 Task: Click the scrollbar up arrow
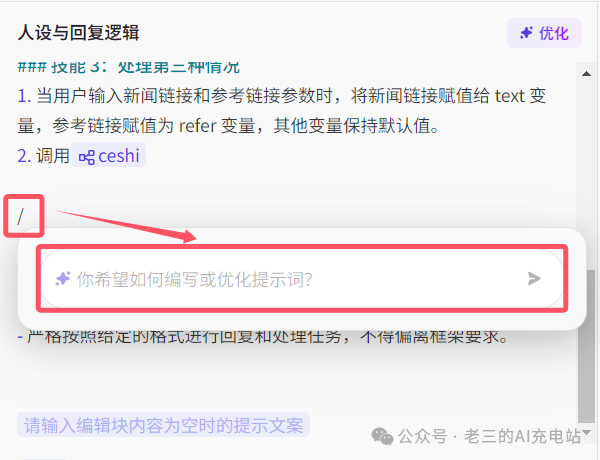point(586,73)
